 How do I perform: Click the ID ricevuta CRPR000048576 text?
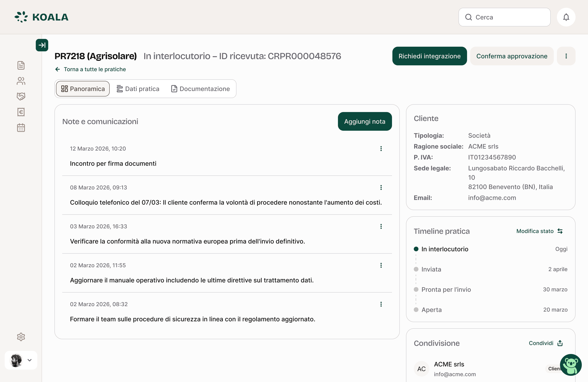[280, 56]
